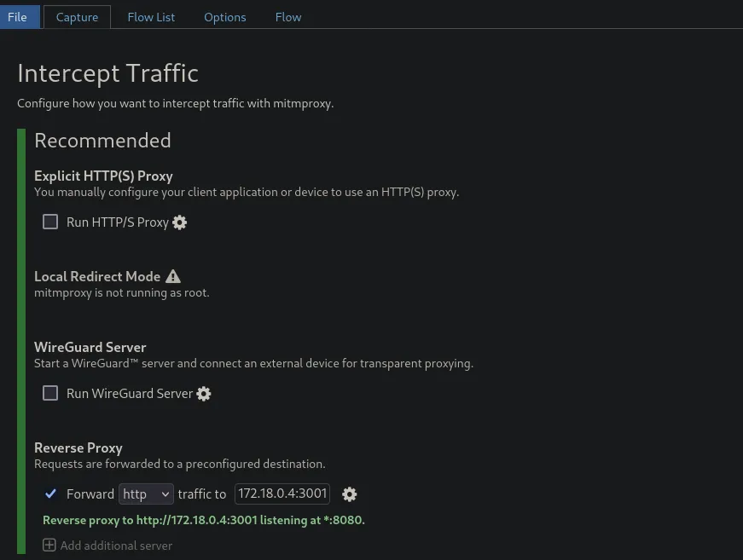Screen dimensions: 743x560
Task: Switch to the Capture tab
Action: (77, 16)
